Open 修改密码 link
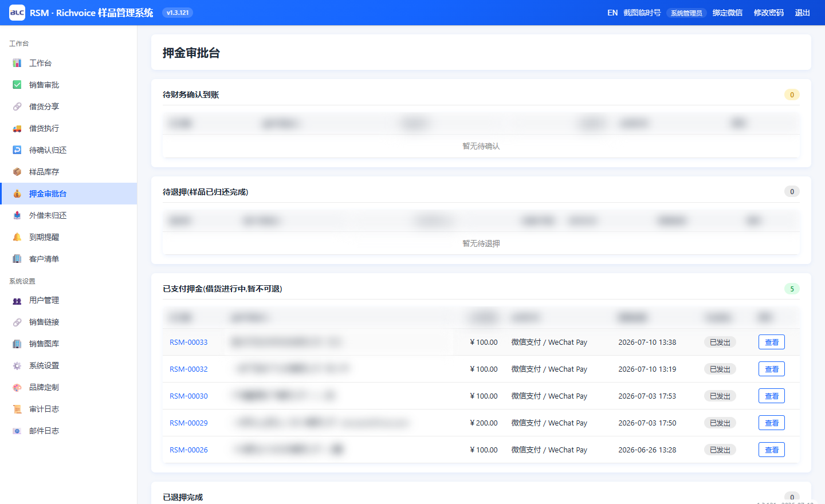825x504 pixels. click(x=769, y=13)
